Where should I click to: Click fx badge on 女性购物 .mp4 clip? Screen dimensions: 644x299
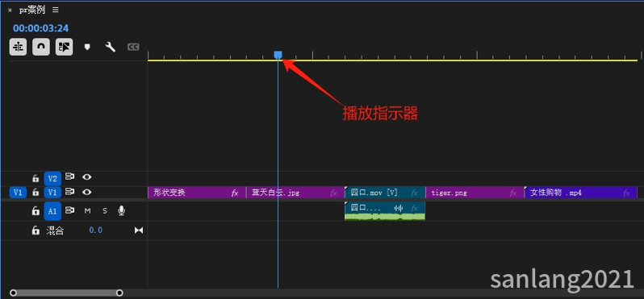(x=626, y=193)
